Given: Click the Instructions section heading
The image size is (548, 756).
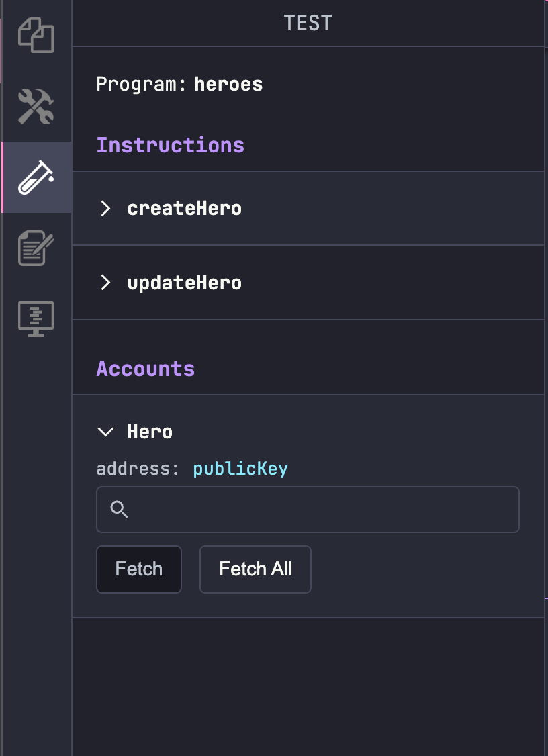Looking at the screenshot, I should 171,145.
